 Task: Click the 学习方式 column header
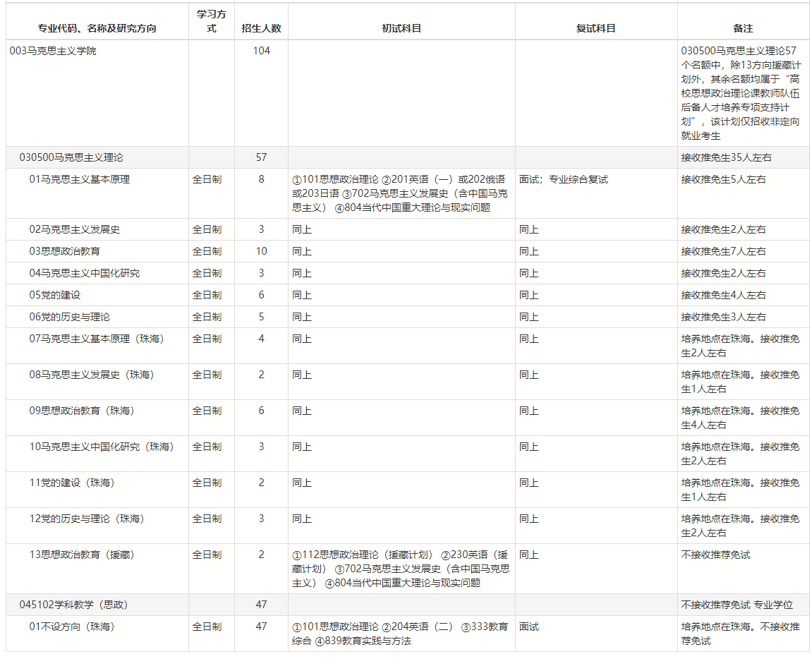pos(211,22)
